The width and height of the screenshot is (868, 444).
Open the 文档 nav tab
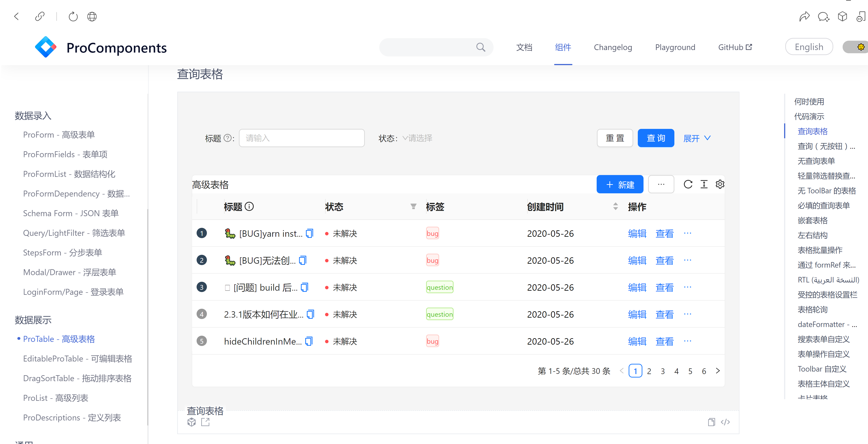pyautogui.click(x=524, y=47)
